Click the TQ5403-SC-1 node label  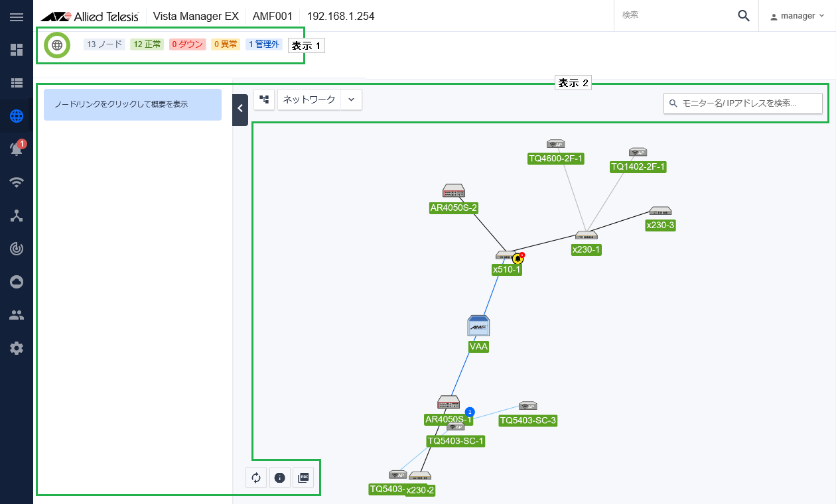(456, 441)
